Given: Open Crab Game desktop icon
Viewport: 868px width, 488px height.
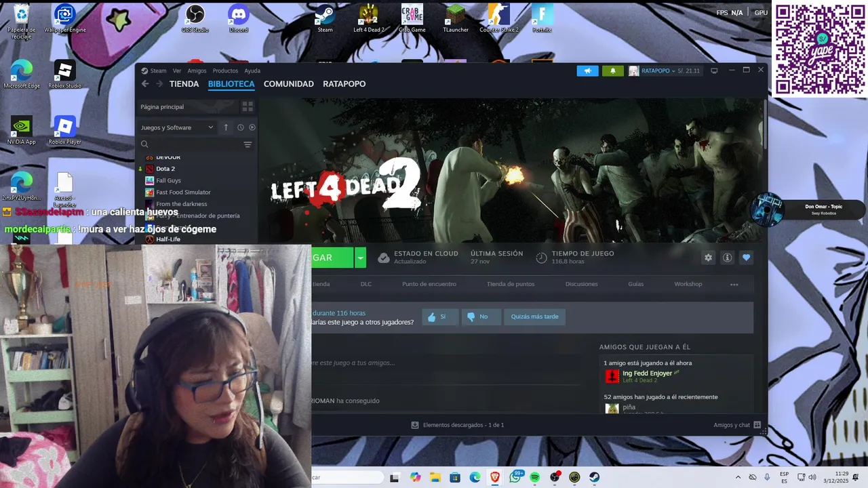Looking at the screenshot, I should (x=412, y=19).
